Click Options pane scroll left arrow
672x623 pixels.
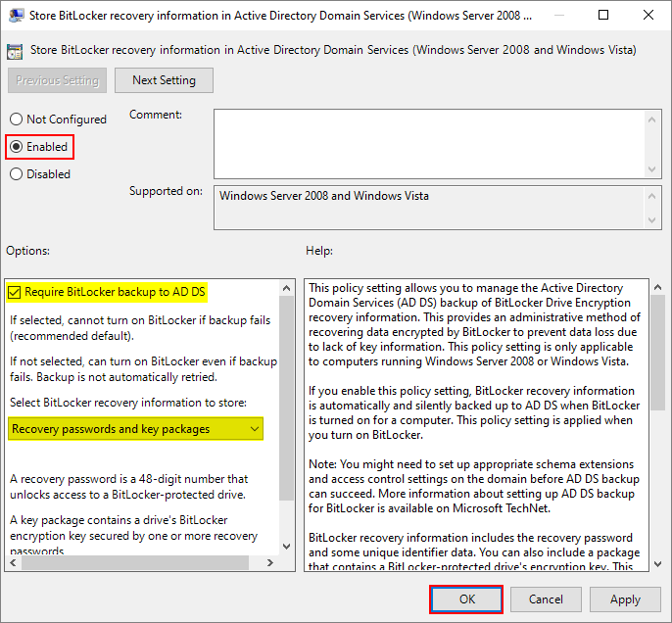[x=13, y=562]
